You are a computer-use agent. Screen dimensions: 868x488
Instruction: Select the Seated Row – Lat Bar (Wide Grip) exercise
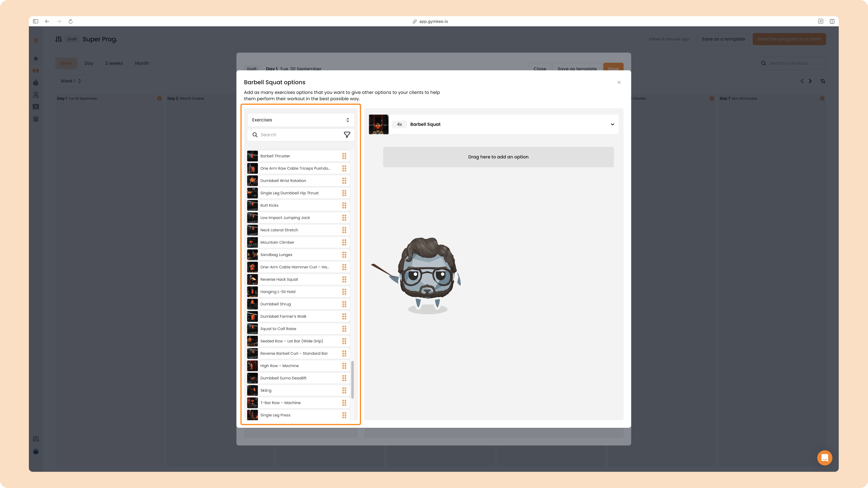(x=298, y=341)
